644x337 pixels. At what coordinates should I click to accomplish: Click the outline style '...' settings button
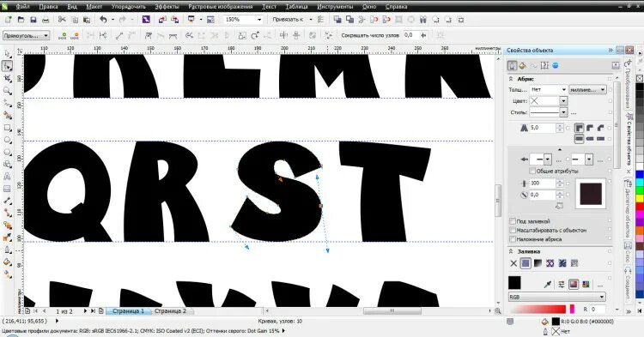pyautogui.click(x=574, y=112)
